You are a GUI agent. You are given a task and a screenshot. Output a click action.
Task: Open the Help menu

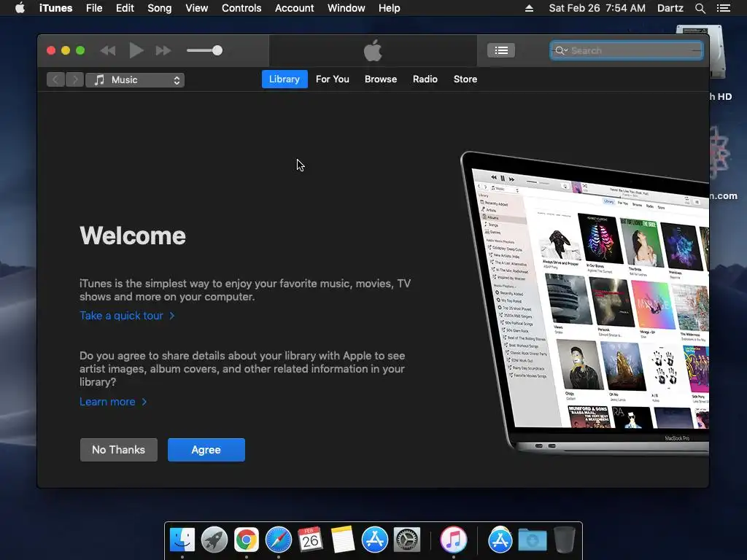tap(390, 8)
